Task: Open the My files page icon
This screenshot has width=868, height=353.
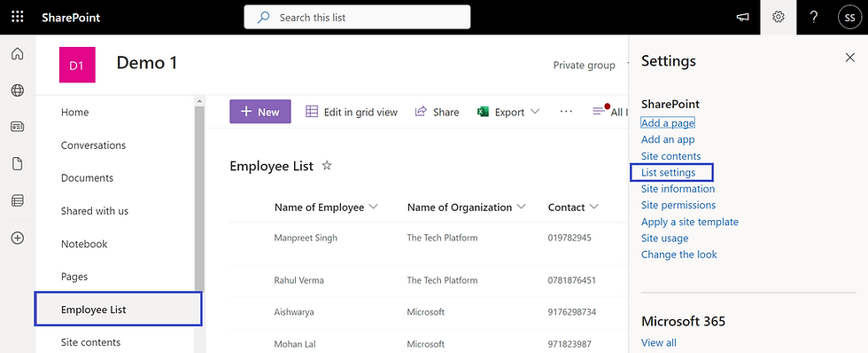Action: (18, 164)
